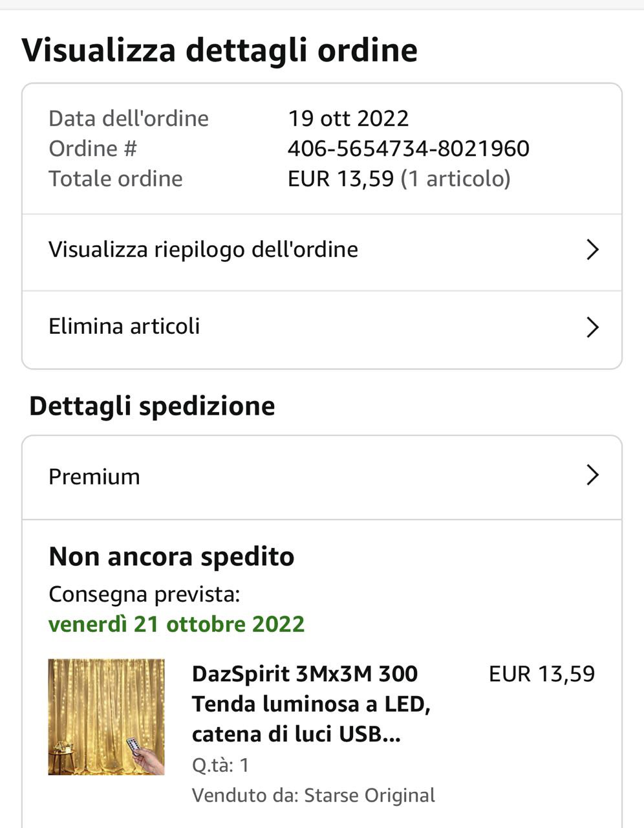Viewport: 644px width, 828px height.
Task: Open the LED curtain lights product thumbnail
Action: pyautogui.click(x=107, y=717)
